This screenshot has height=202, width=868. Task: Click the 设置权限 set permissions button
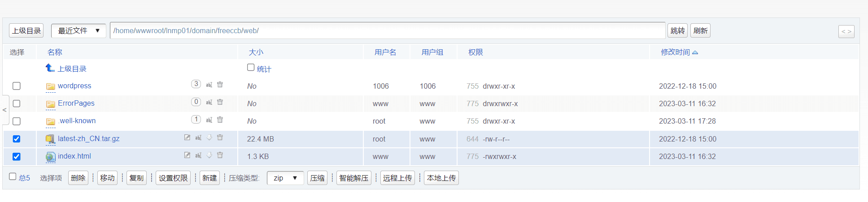[x=173, y=178]
